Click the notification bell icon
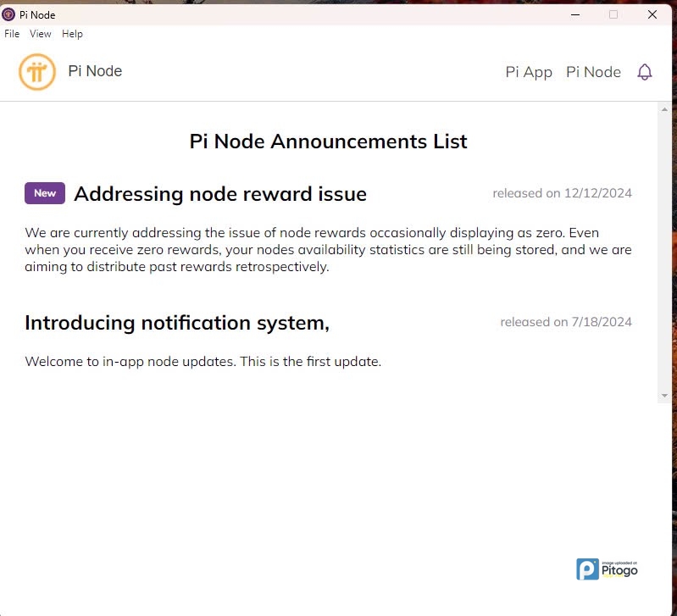677x616 pixels. coord(645,72)
